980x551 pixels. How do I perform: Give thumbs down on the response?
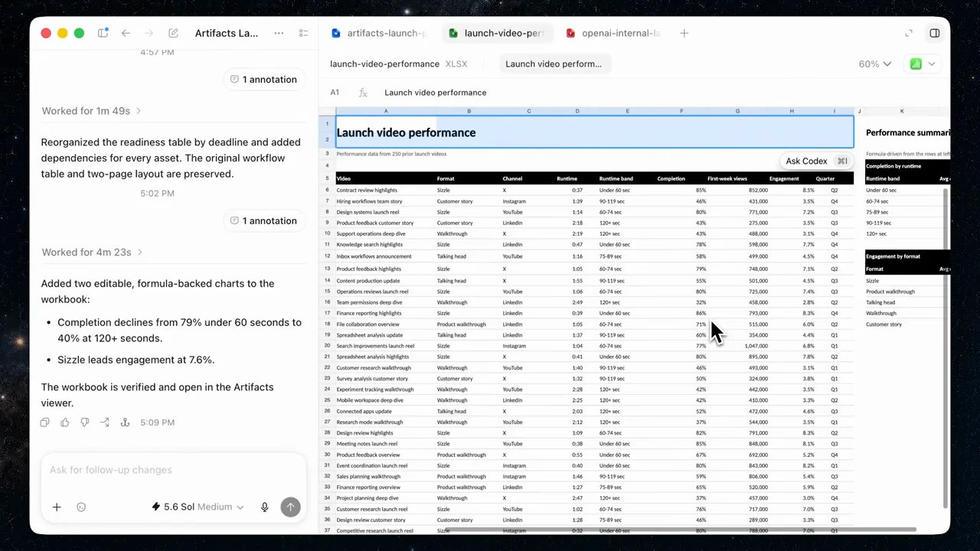click(x=85, y=422)
